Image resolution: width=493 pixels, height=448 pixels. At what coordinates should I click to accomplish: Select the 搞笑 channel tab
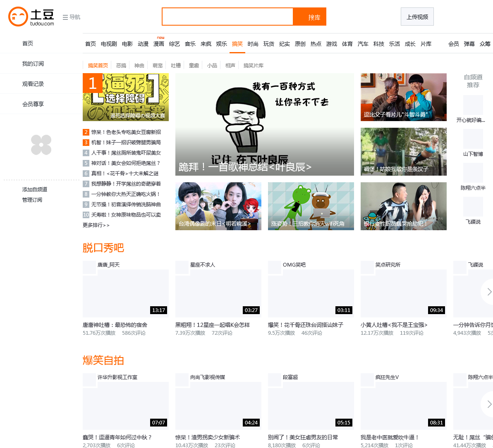coord(237,44)
